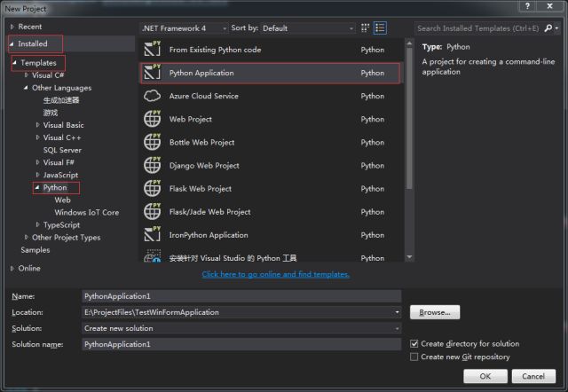This screenshot has height=392, width=568.
Task: Choose the Django Web Project globe icon
Action: 153,165
